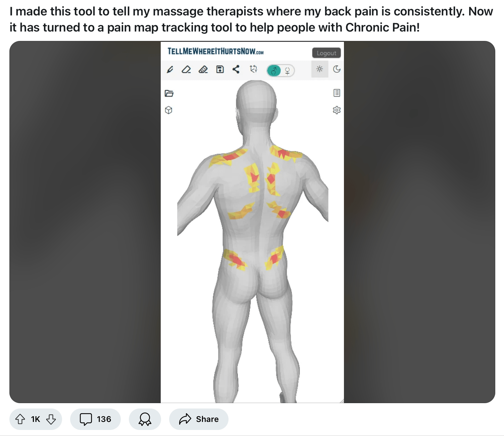Open saved maps folder icon
This screenshot has height=436, width=504.
click(169, 93)
